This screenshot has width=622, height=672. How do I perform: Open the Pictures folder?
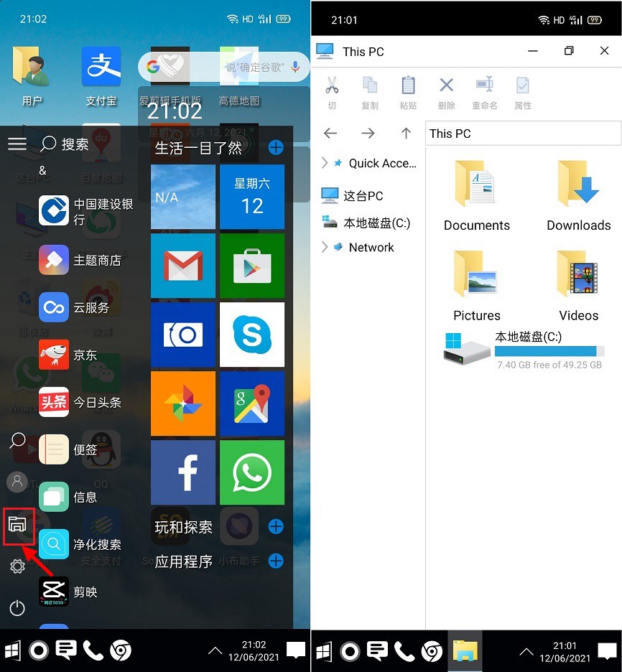[477, 286]
